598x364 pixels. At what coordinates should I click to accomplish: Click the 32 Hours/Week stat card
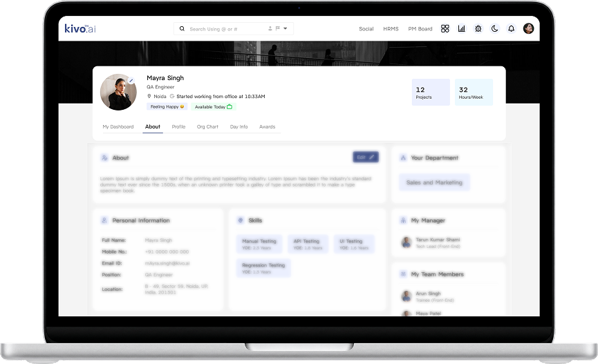click(474, 93)
